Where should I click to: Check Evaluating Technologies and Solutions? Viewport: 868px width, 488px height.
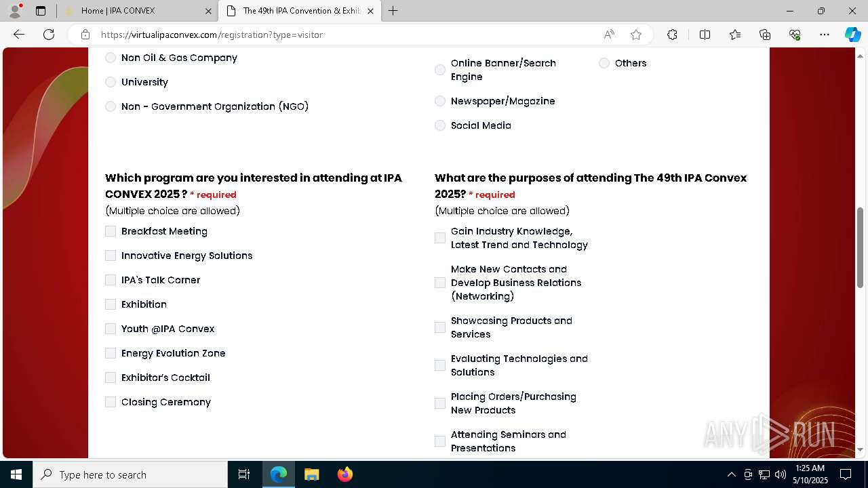[440, 365]
